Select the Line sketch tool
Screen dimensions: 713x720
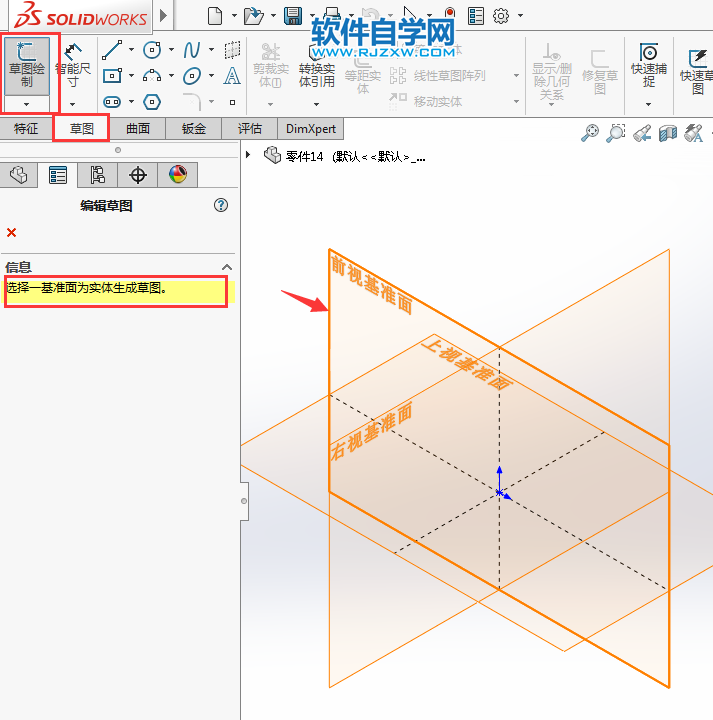pyautogui.click(x=112, y=50)
